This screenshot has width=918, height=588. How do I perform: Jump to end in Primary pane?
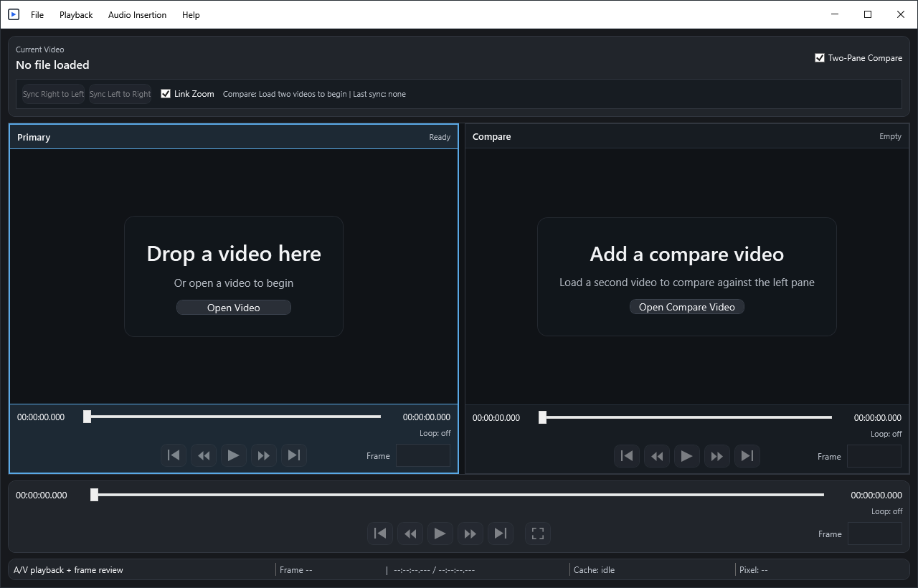click(294, 455)
